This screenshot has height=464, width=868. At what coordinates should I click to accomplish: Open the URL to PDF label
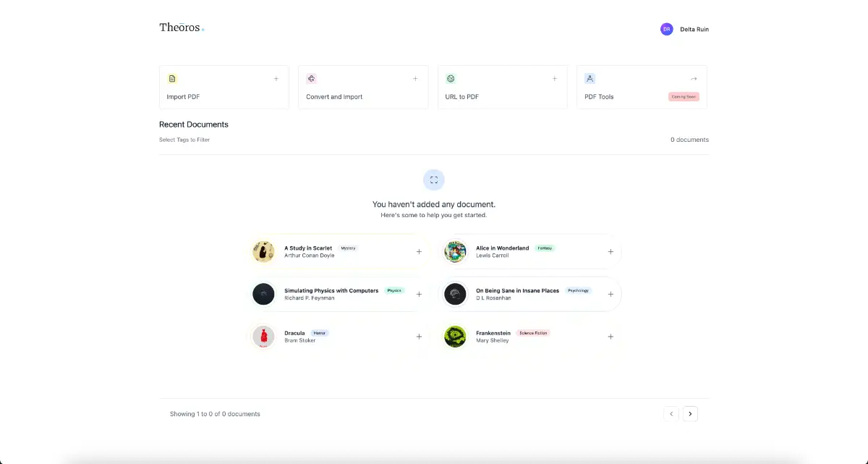pyautogui.click(x=462, y=97)
